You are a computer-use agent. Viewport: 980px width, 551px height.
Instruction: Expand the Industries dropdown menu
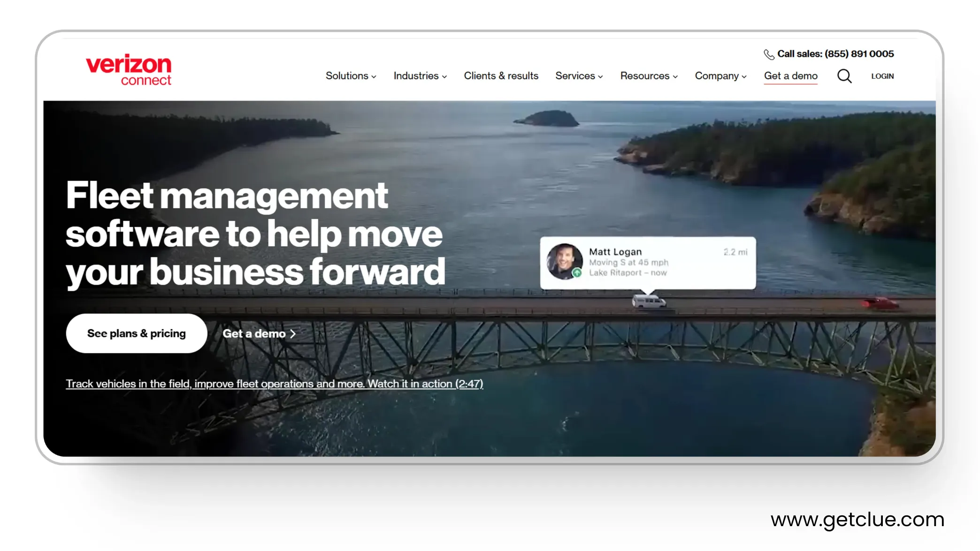pos(420,76)
